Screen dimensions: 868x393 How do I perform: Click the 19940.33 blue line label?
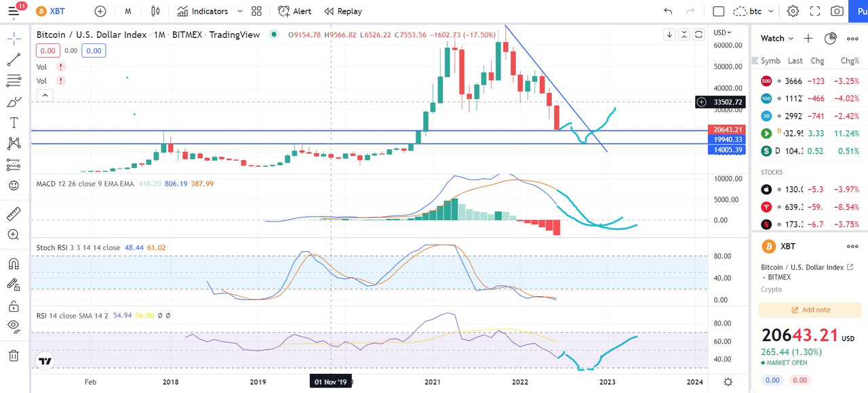pyautogui.click(x=727, y=138)
